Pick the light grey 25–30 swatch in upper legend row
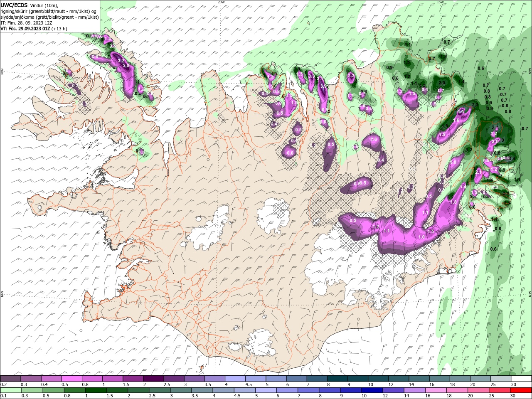Screen dimensions: 532x399 click(x=501, y=379)
